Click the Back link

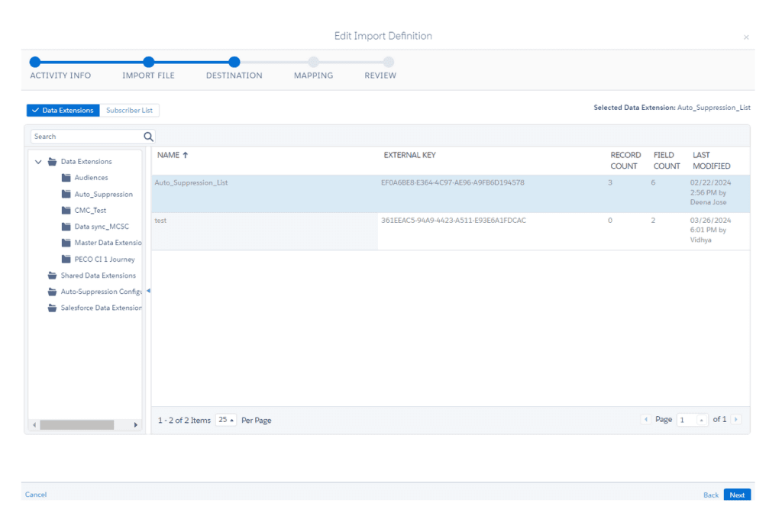pos(711,495)
